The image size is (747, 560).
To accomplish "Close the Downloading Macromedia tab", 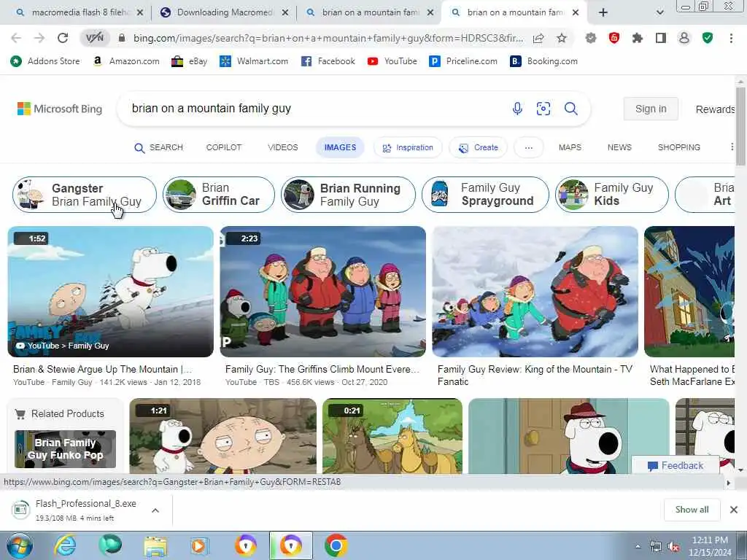I will tap(285, 13).
